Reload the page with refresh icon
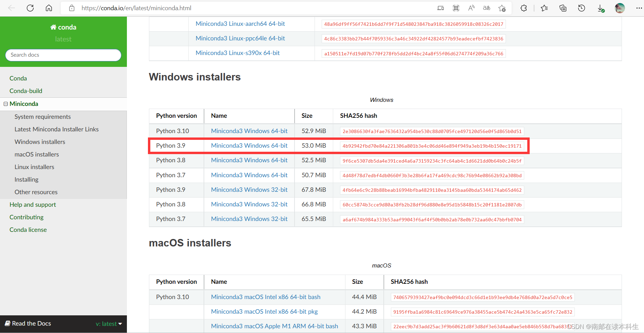Image resolution: width=644 pixels, height=333 pixels. [x=30, y=8]
